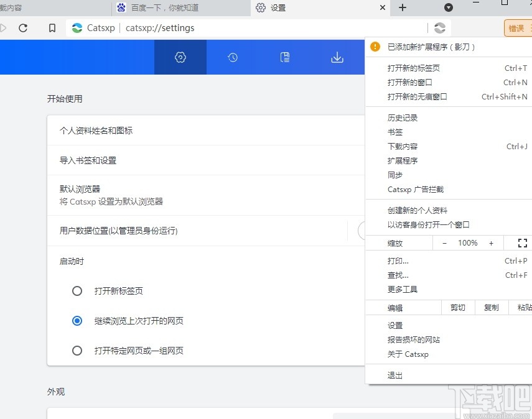
Task: Select the 打开新标签页 startup radio button
Action: pyautogui.click(x=77, y=290)
